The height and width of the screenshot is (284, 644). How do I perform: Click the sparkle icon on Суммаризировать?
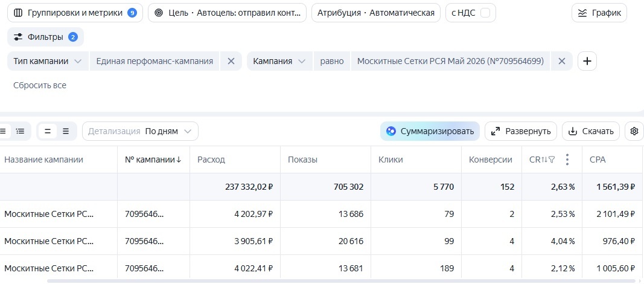391,132
